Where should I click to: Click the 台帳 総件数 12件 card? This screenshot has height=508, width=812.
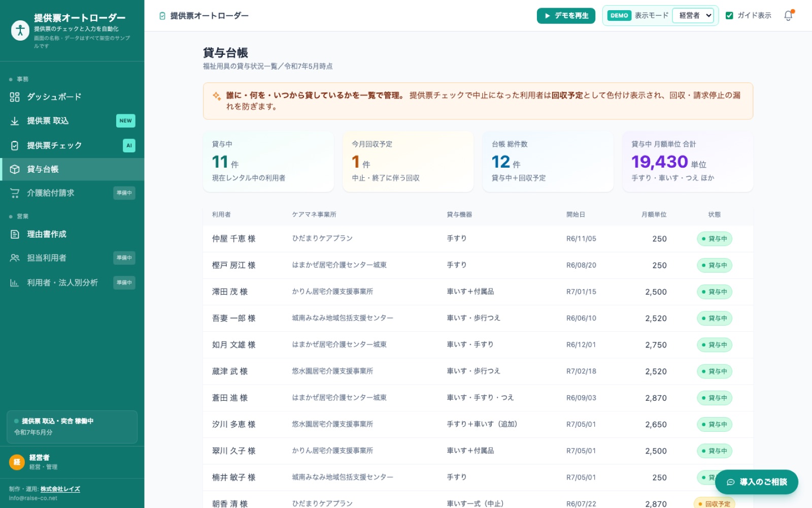point(548,162)
